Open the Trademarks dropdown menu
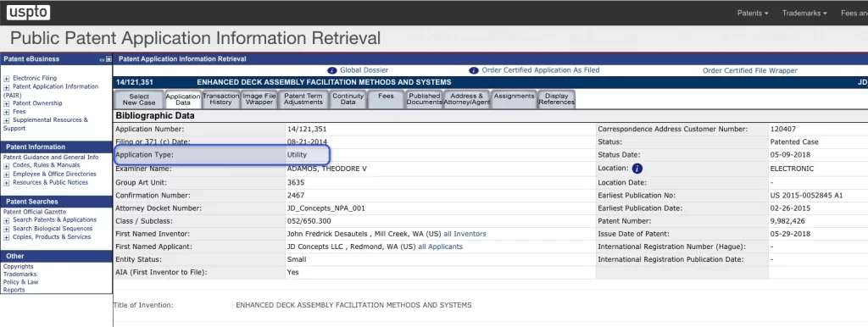 coord(804,14)
